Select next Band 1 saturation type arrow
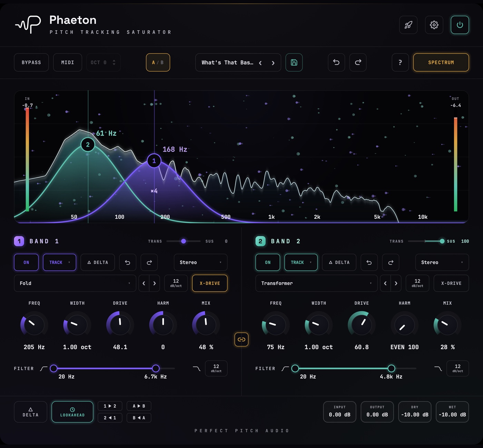Viewport: 483px width, 448px height. click(155, 283)
